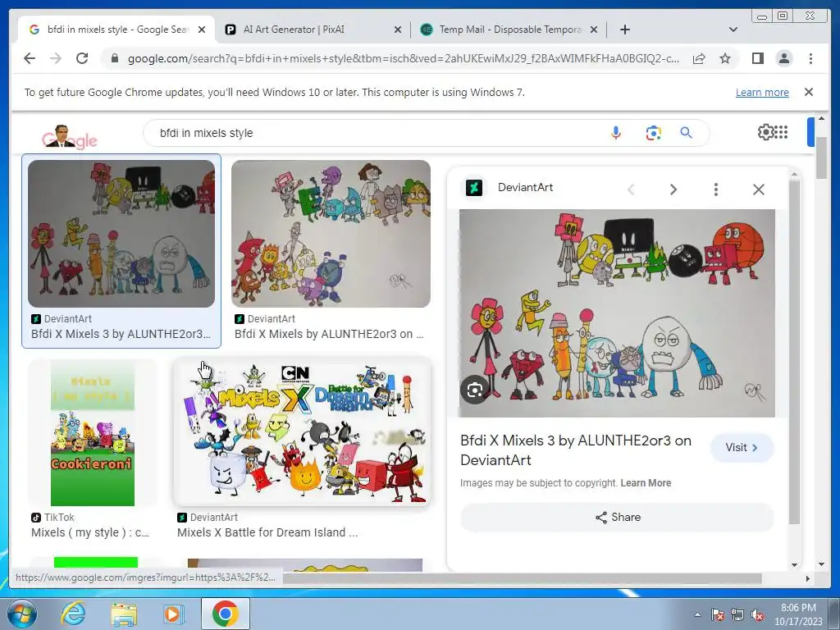Open Chrome side panel icon
840x630 pixels.
click(x=757, y=58)
